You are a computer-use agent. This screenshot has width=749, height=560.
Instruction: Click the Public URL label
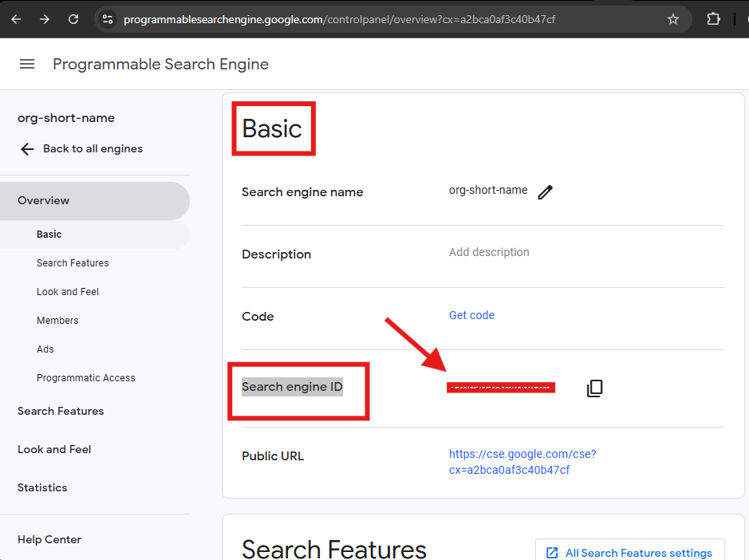pos(273,456)
